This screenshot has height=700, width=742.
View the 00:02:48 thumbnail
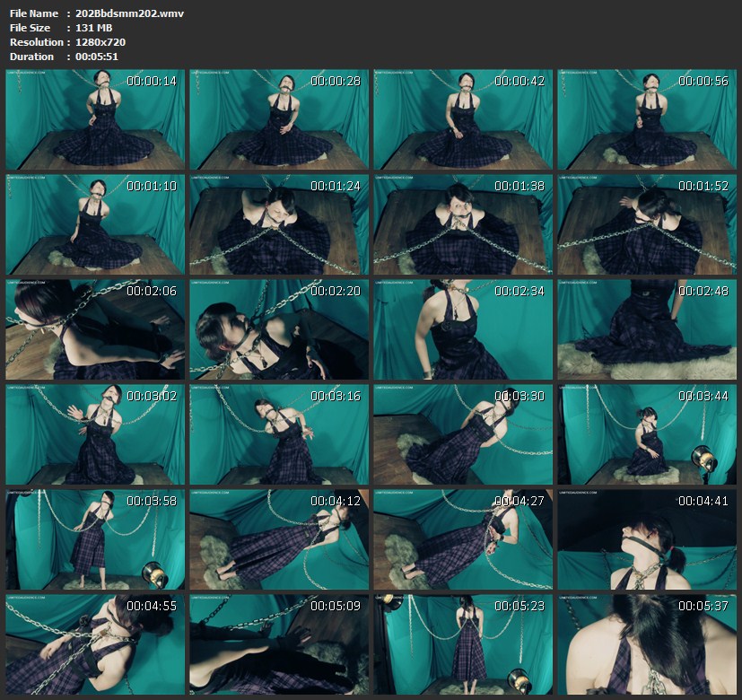pyautogui.click(x=647, y=329)
